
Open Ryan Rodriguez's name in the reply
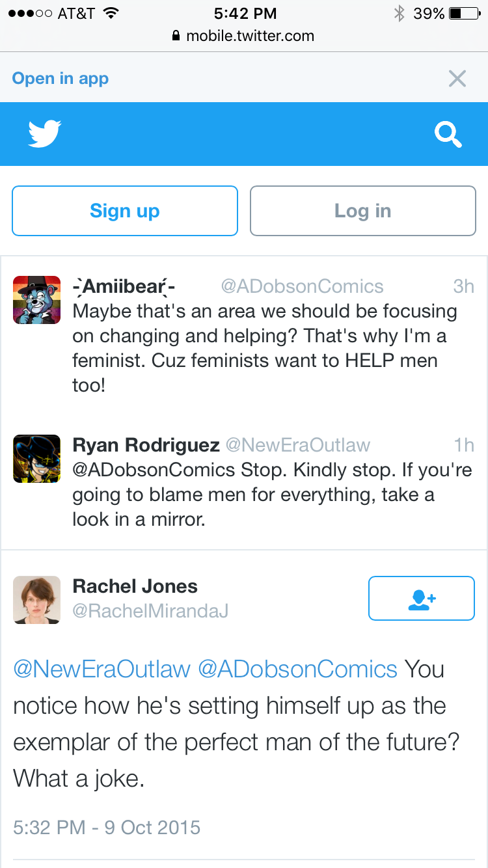pyautogui.click(x=146, y=445)
